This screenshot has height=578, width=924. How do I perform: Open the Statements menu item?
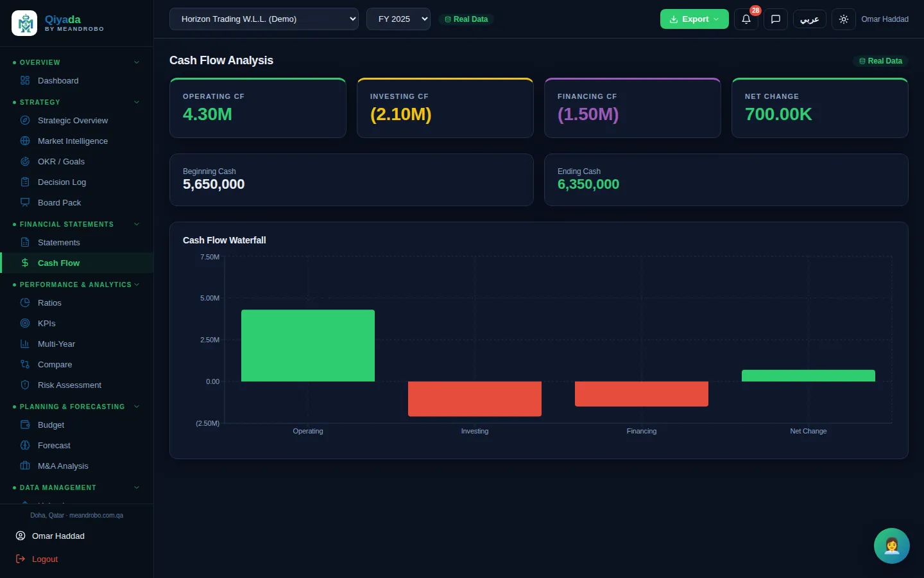(77, 242)
